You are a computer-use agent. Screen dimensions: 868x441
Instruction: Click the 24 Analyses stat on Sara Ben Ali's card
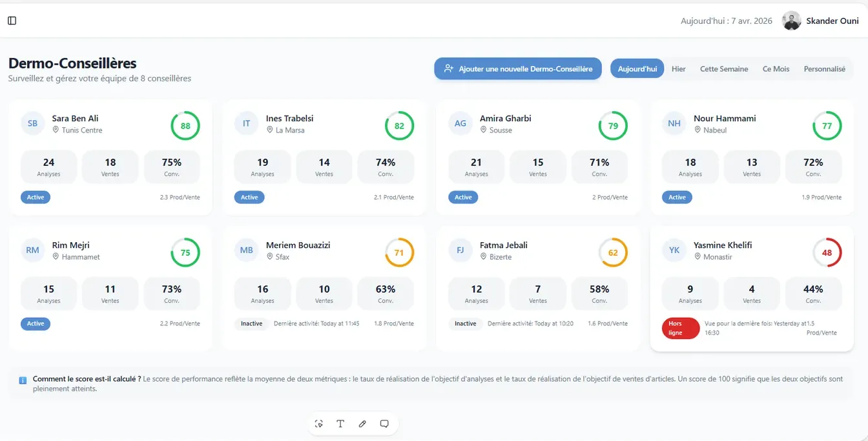click(48, 167)
